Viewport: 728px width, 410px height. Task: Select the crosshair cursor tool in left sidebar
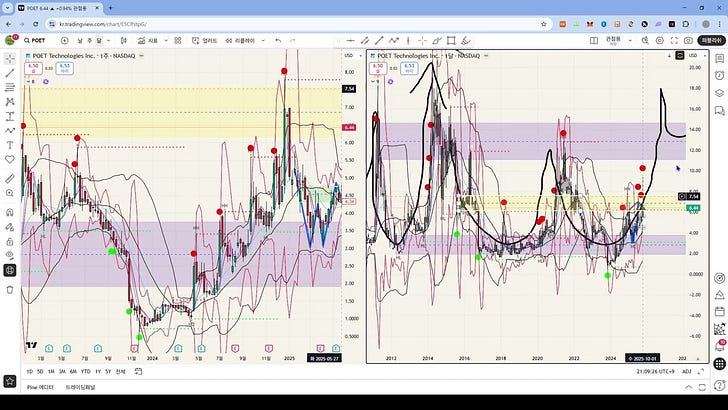(10, 59)
